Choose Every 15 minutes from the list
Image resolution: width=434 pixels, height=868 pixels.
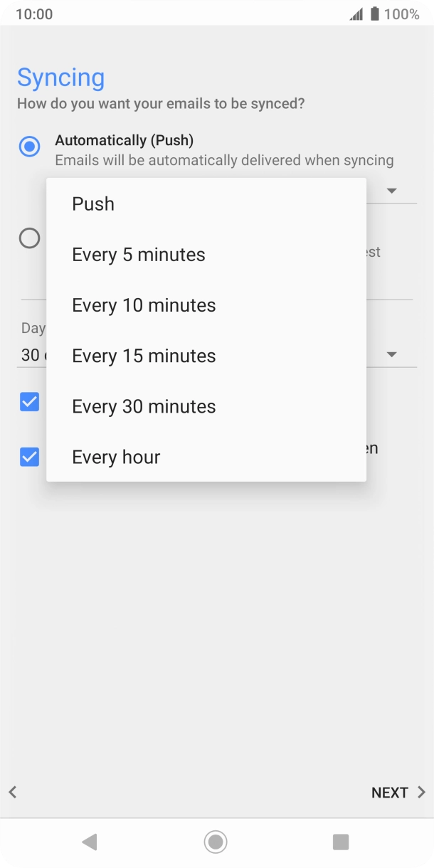(x=144, y=356)
